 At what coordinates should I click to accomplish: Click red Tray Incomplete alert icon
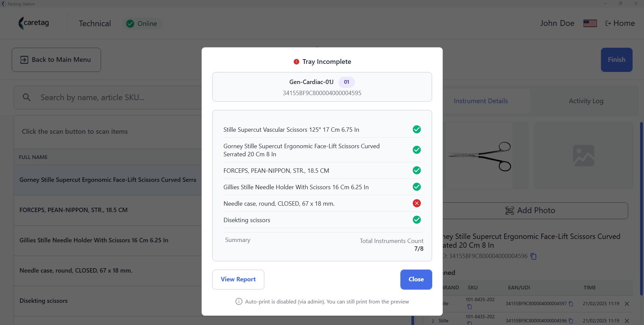coord(296,62)
